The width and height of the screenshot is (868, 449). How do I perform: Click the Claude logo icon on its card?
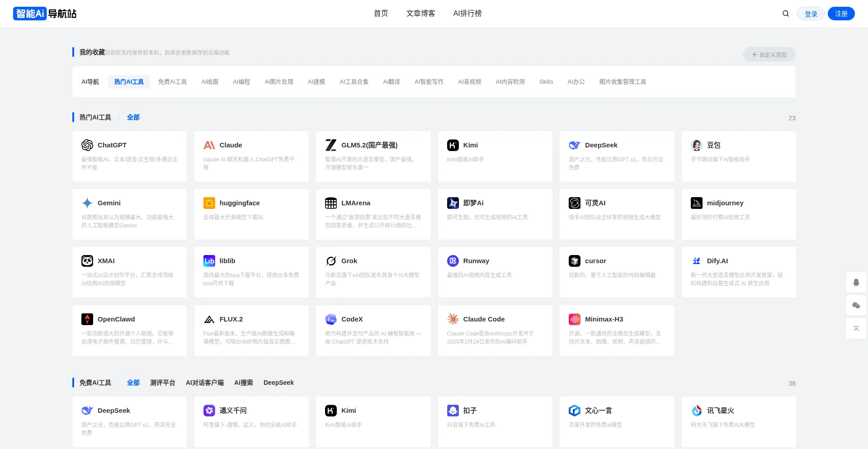click(209, 145)
